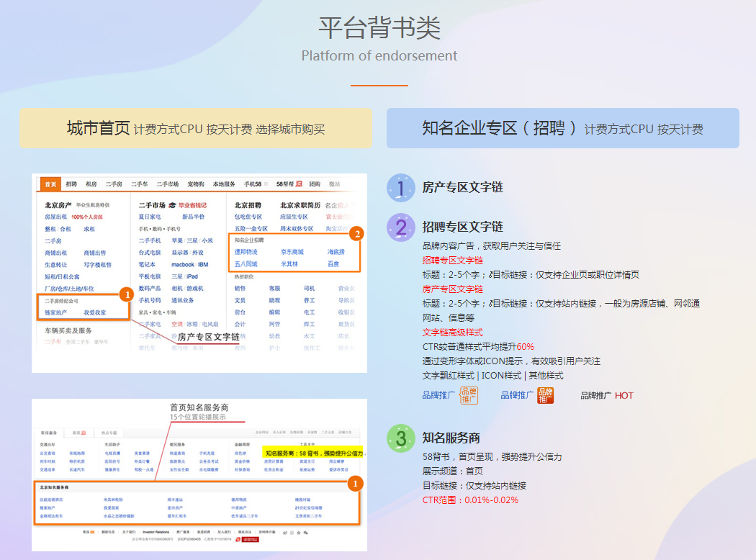This screenshot has height=560, width=756.
Task: Select the 销售 job link
Action: pos(240,288)
